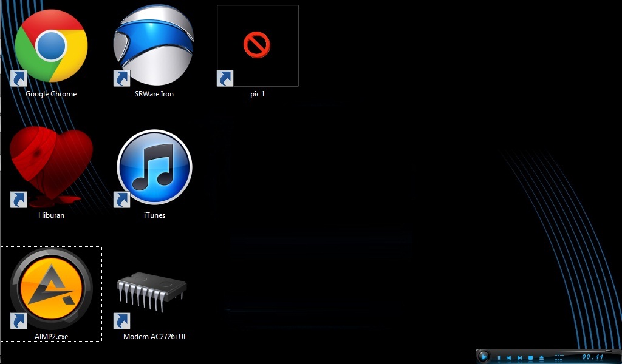The width and height of the screenshot is (622, 364).
Task: Click the Hiburan label text
Action: click(x=51, y=215)
